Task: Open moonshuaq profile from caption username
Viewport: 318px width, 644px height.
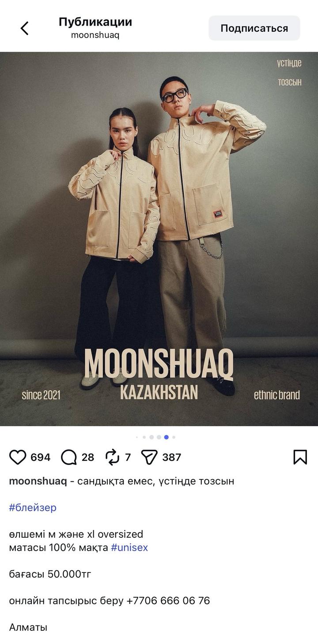Action: tap(38, 481)
